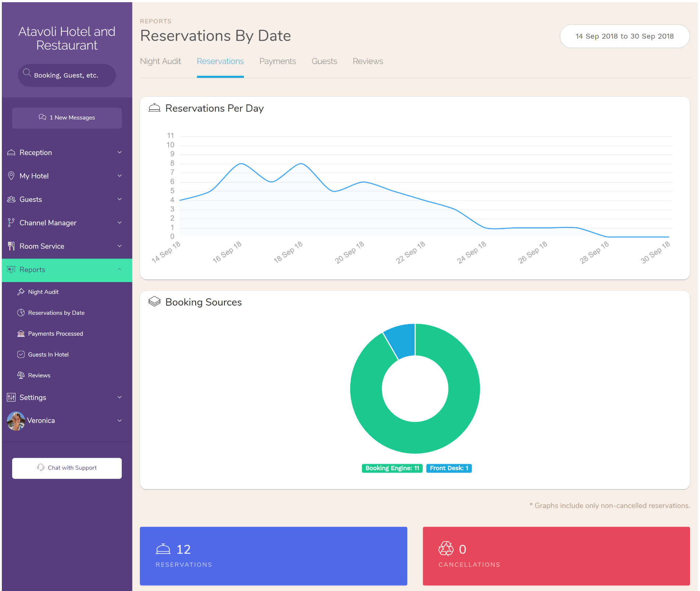Open Payments Processed sidebar link
Image resolution: width=700 pixels, height=591 pixels.
(56, 334)
